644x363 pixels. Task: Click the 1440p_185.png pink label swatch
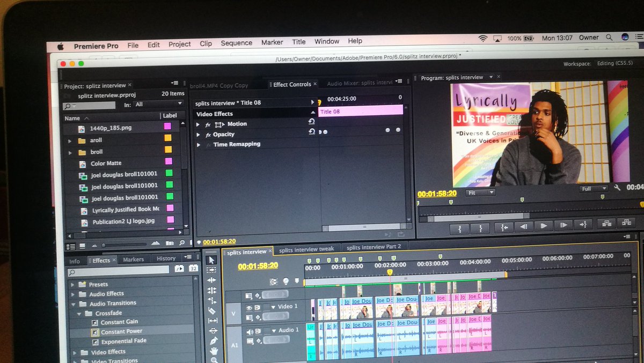tap(167, 127)
